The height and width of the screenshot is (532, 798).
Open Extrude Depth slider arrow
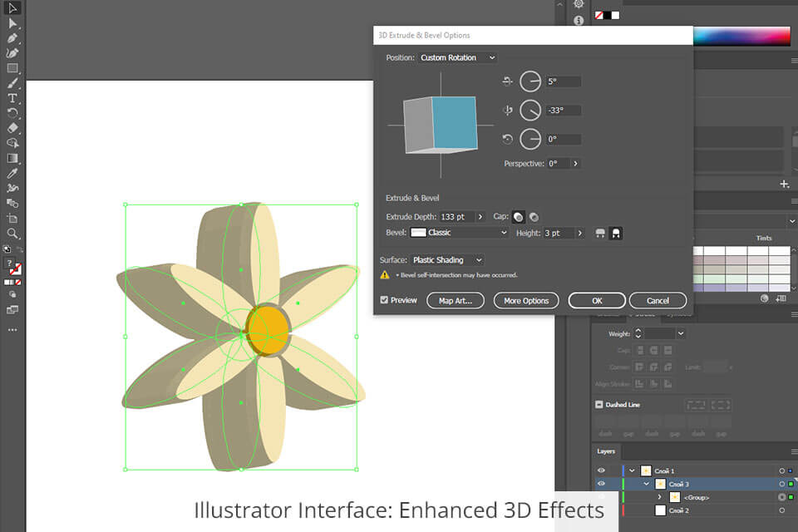[x=480, y=217]
